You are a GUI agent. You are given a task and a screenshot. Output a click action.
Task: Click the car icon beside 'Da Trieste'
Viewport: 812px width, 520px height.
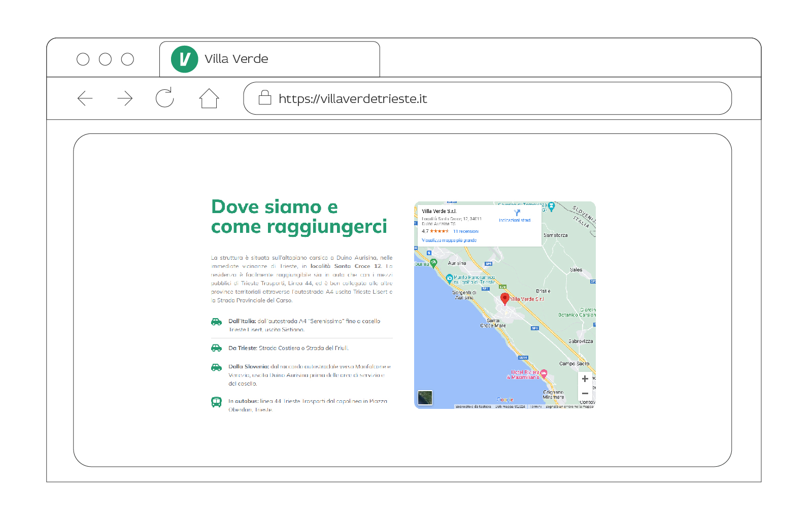click(216, 348)
